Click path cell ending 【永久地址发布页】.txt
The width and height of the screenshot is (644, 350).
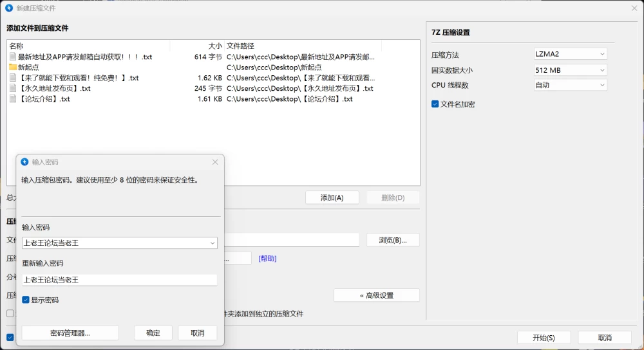(300, 89)
